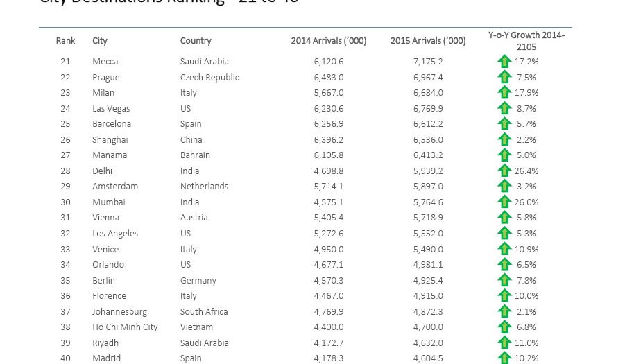Select the Las Vegas city cell

pos(111,109)
